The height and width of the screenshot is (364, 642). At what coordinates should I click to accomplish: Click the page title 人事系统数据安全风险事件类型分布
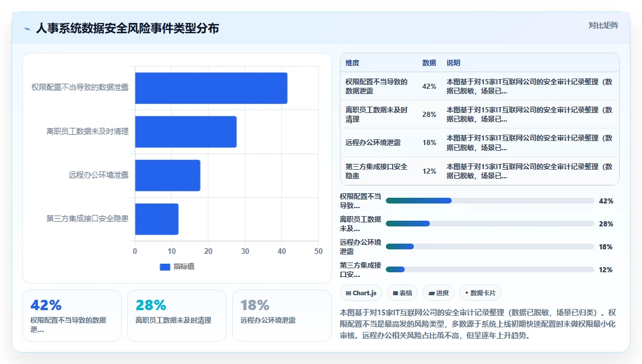click(x=127, y=28)
